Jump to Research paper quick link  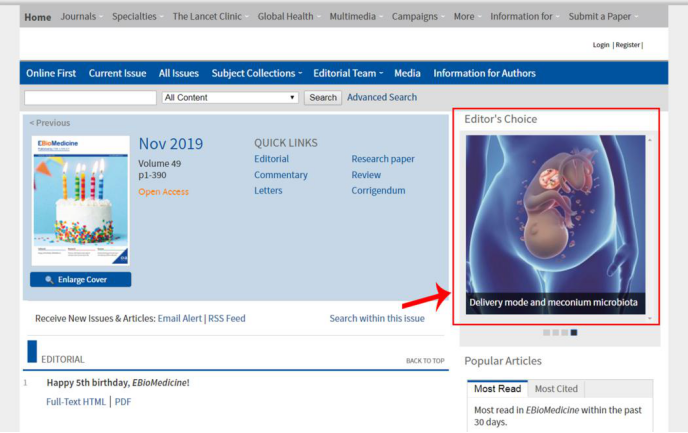[x=383, y=159]
